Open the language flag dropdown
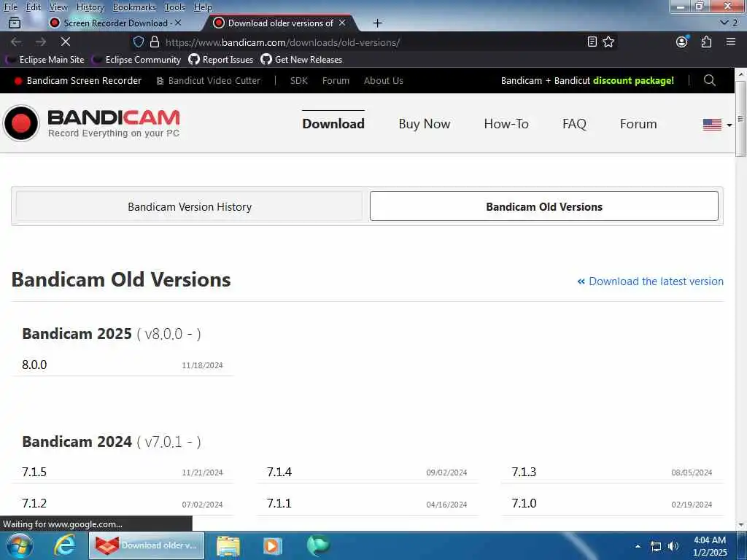747x560 pixels. [x=717, y=124]
